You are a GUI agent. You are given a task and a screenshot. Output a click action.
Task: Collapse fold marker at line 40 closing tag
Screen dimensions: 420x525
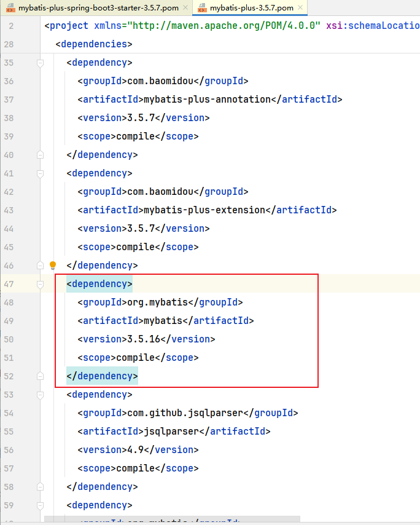tap(40, 155)
